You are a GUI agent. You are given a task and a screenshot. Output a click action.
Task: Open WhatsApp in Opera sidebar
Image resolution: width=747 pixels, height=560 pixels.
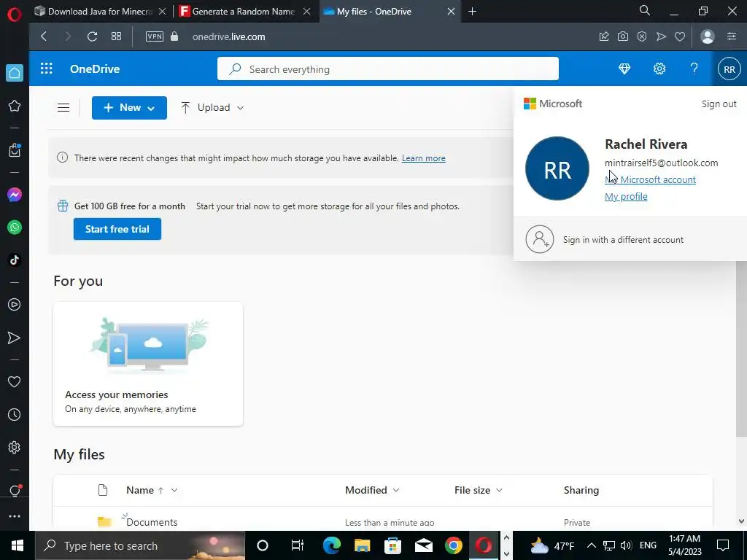pyautogui.click(x=15, y=227)
